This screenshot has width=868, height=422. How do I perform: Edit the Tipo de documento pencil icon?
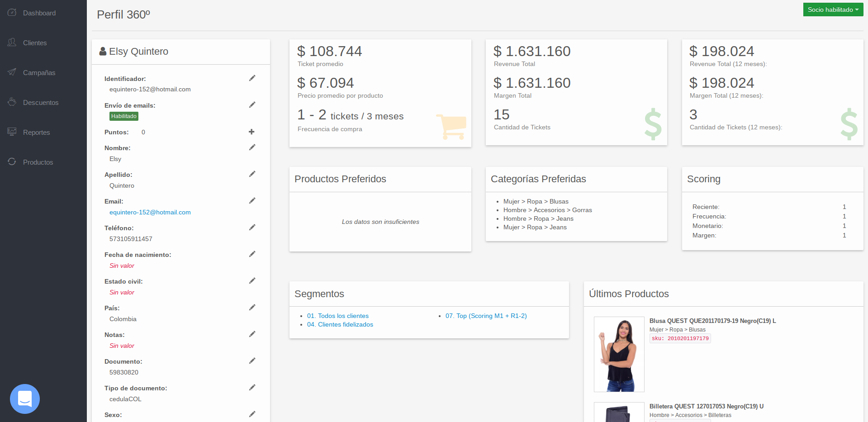click(x=252, y=388)
